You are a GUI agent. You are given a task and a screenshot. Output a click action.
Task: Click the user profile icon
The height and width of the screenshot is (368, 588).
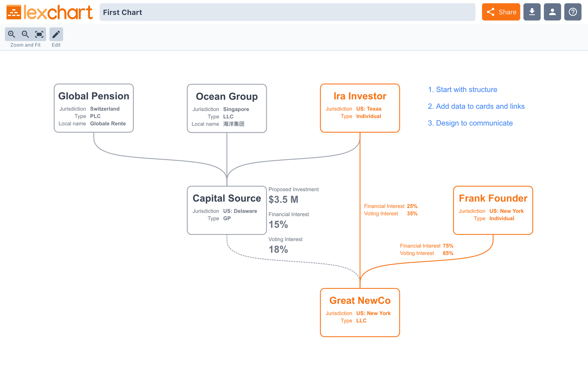click(x=552, y=11)
